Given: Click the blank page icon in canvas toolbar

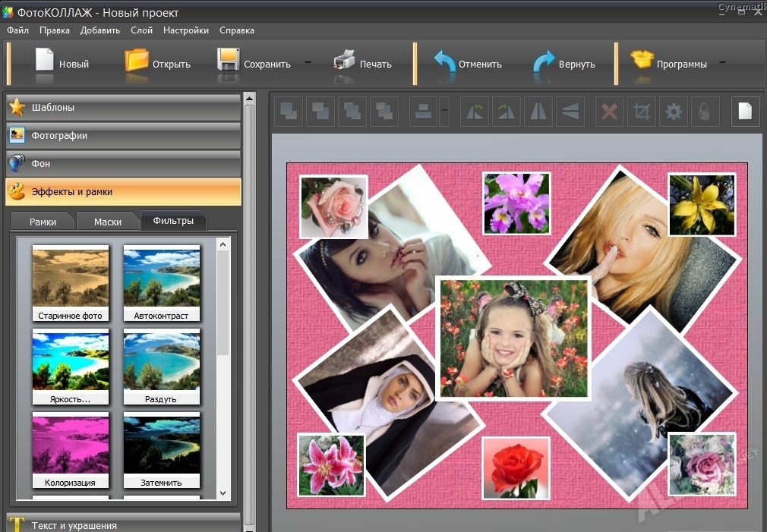Looking at the screenshot, I should [745, 112].
